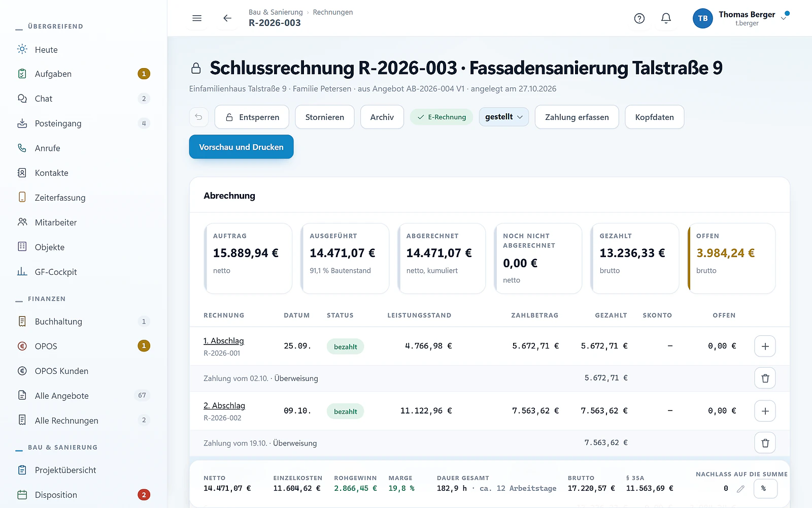Open GF-Cockpit in the sidebar
This screenshot has height=508, width=812.
point(83,272)
